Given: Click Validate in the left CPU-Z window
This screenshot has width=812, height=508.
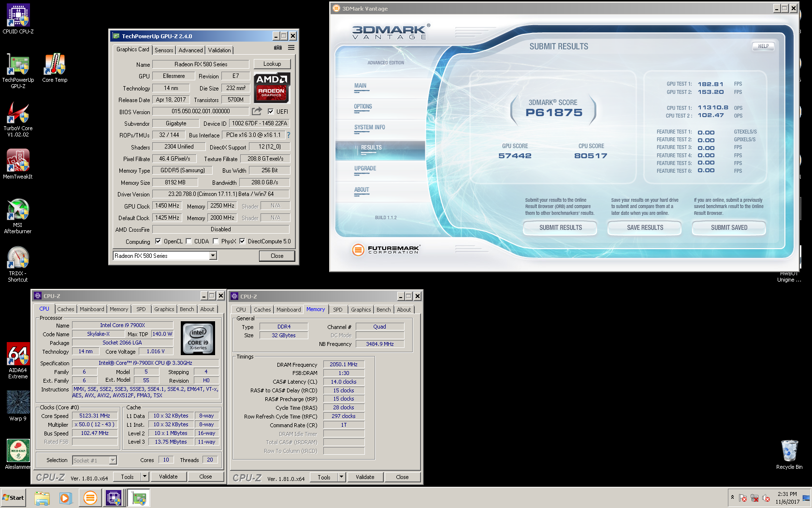Looking at the screenshot, I should (168, 477).
